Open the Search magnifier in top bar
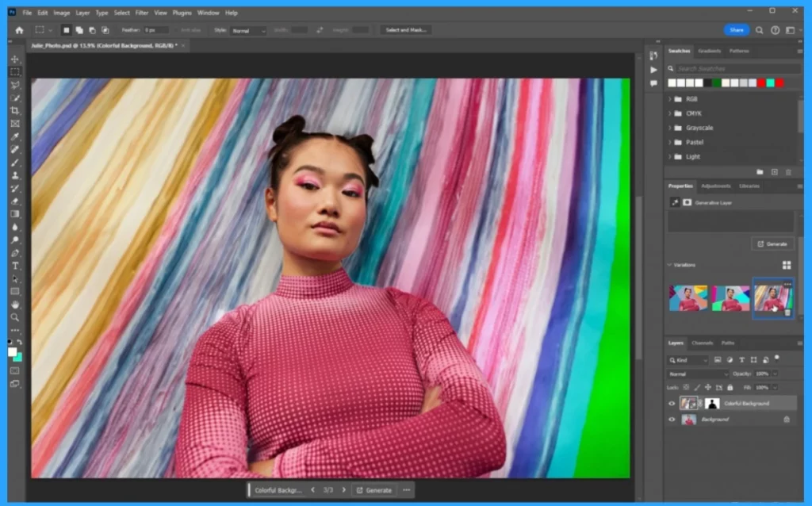Image resolution: width=812 pixels, height=506 pixels. [759, 30]
